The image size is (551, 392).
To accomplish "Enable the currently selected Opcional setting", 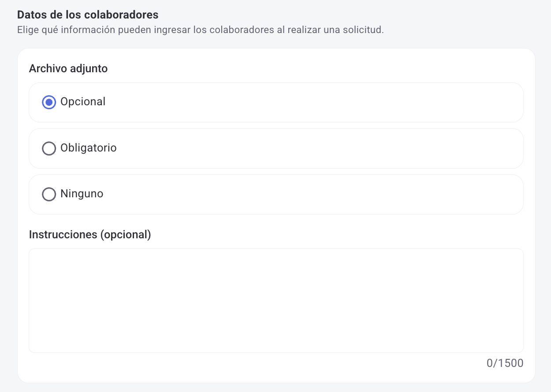I will (49, 102).
